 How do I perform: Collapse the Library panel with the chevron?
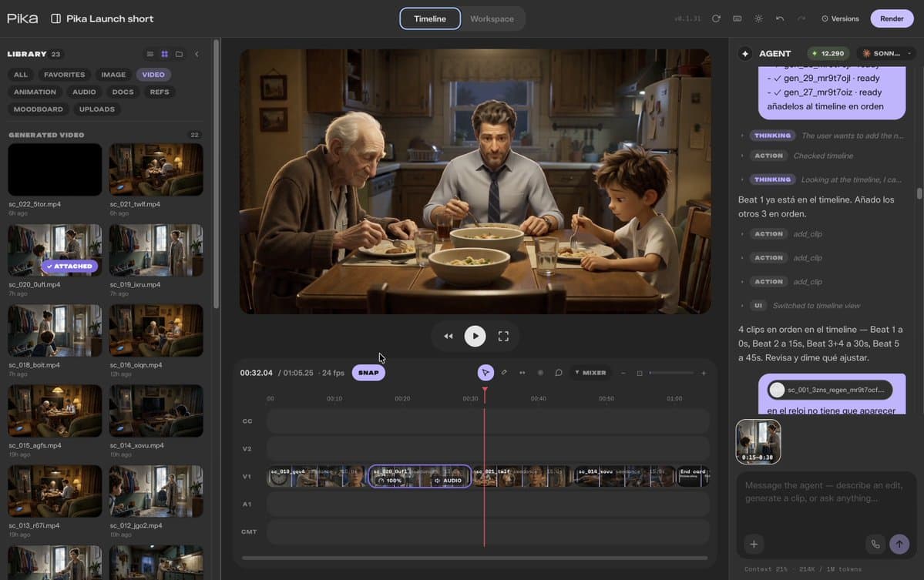(197, 54)
